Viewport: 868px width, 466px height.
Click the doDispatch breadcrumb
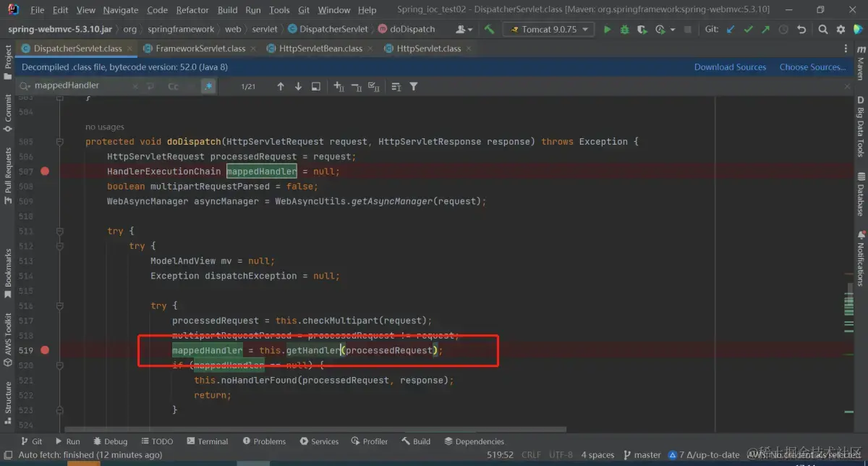point(407,30)
